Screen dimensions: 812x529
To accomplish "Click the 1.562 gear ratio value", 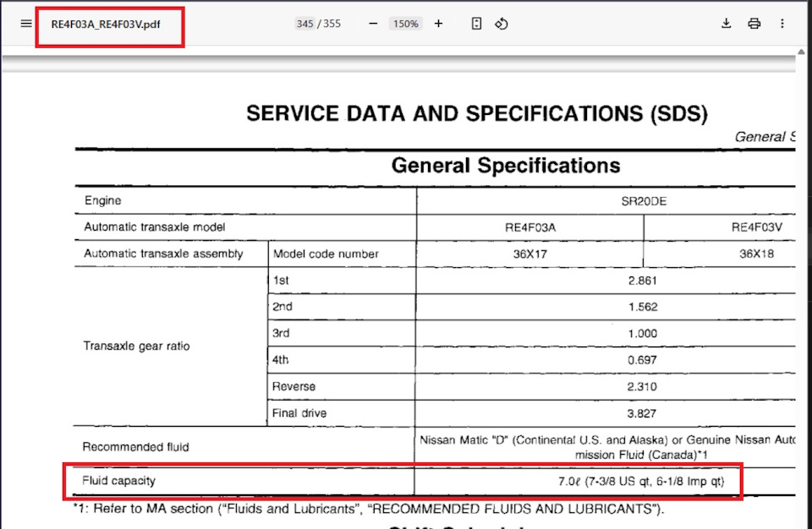I will (643, 307).
